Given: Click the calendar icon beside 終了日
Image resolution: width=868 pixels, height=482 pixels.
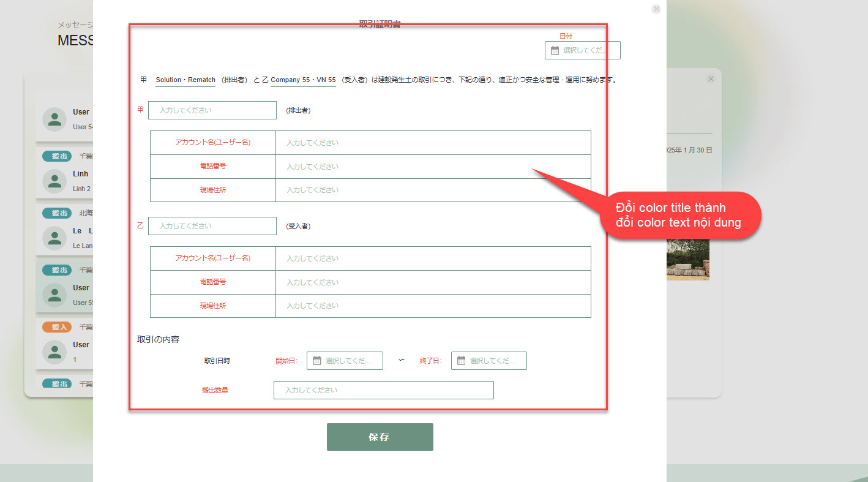Looking at the screenshot, I should [x=461, y=361].
